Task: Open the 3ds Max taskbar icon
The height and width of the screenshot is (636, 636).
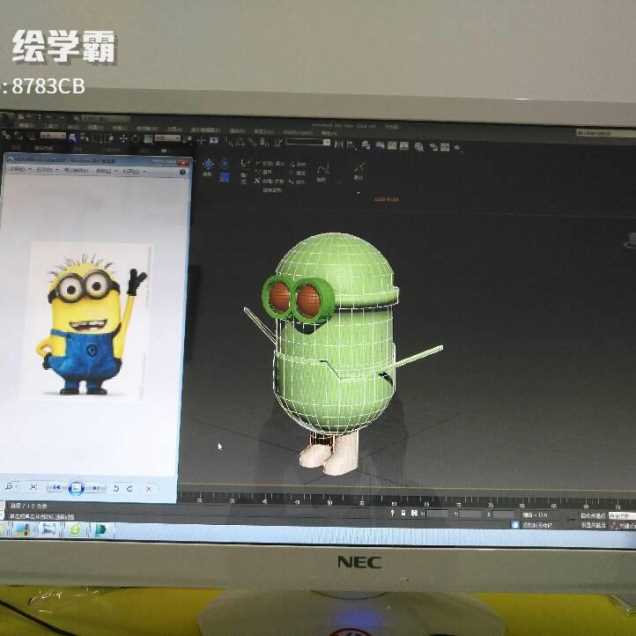Action: click(99, 530)
